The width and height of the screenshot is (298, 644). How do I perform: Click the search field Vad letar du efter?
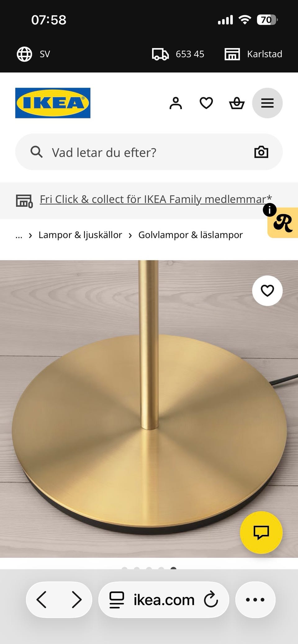tap(149, 152)
